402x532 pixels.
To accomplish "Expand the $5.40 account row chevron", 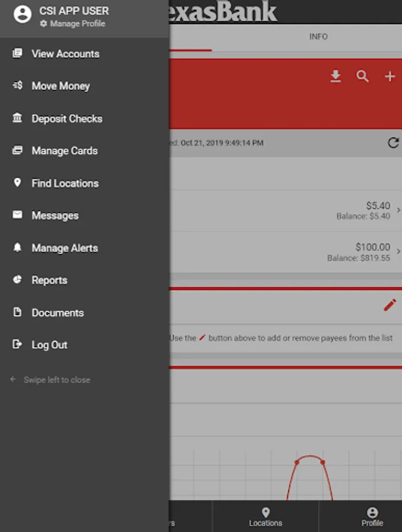I will point(398,210).
